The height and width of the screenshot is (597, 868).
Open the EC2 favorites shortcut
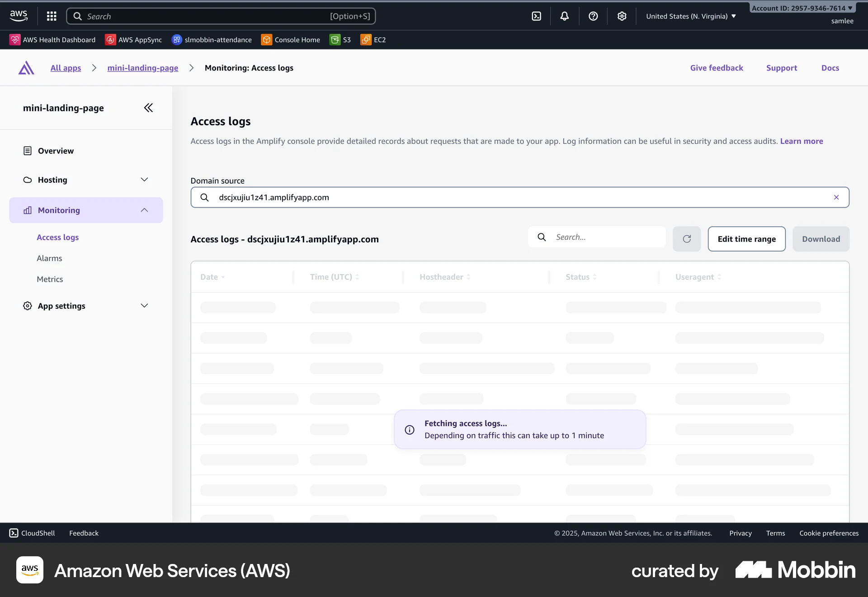tap(373, 39)
